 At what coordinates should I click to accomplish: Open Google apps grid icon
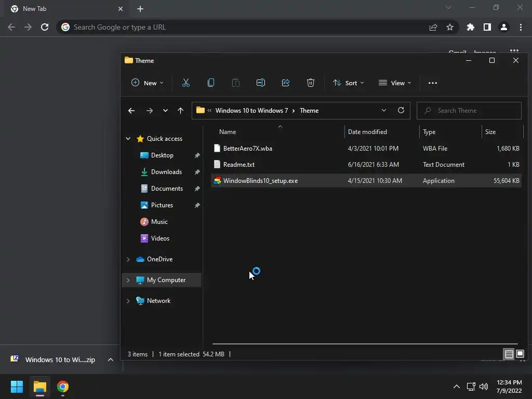514,51
